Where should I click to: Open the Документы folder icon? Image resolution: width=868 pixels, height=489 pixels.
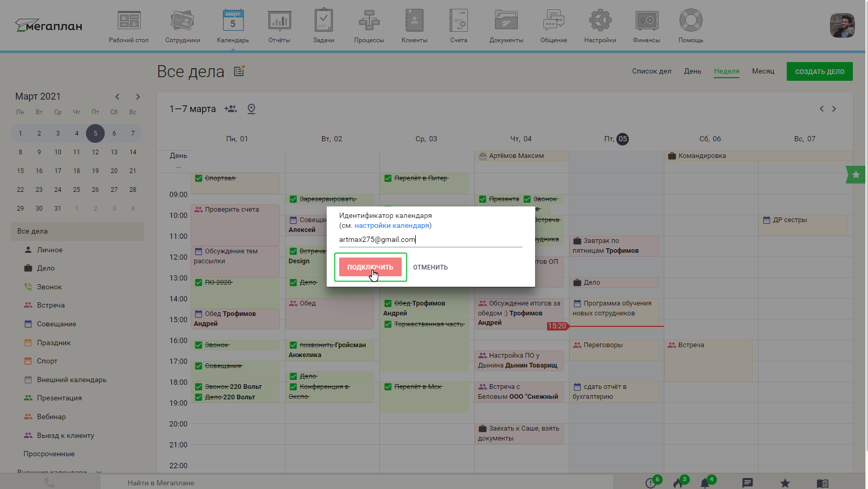coord(506,21)
